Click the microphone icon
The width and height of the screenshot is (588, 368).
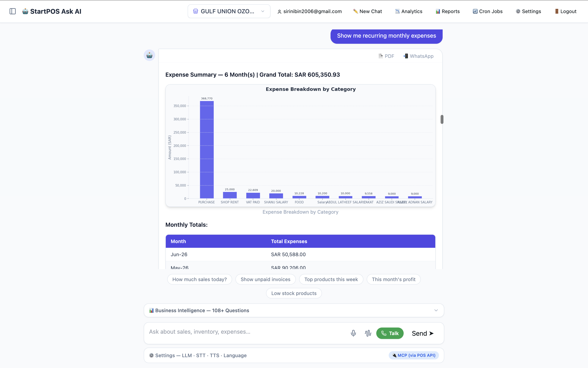(353, 333)
